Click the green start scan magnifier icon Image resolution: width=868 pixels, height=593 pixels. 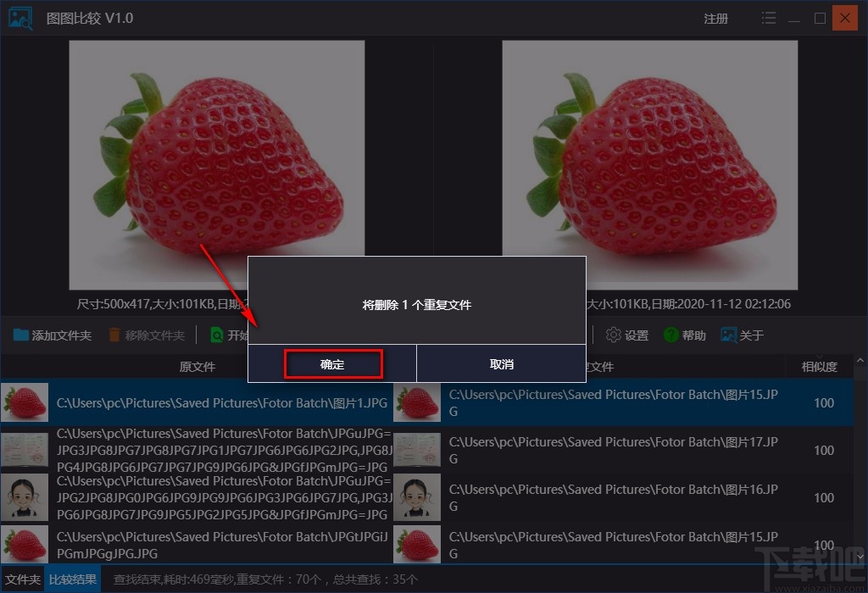(x=218, y=335)
